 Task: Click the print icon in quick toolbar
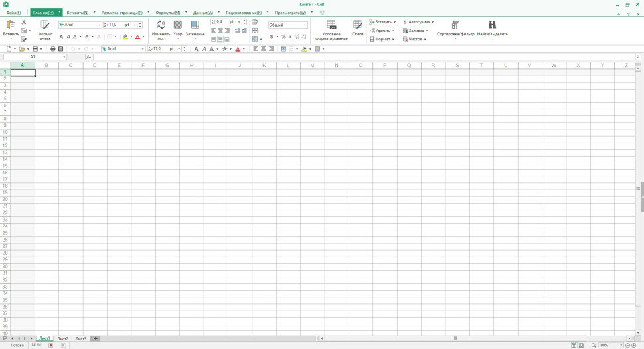[x=53, y=49]
